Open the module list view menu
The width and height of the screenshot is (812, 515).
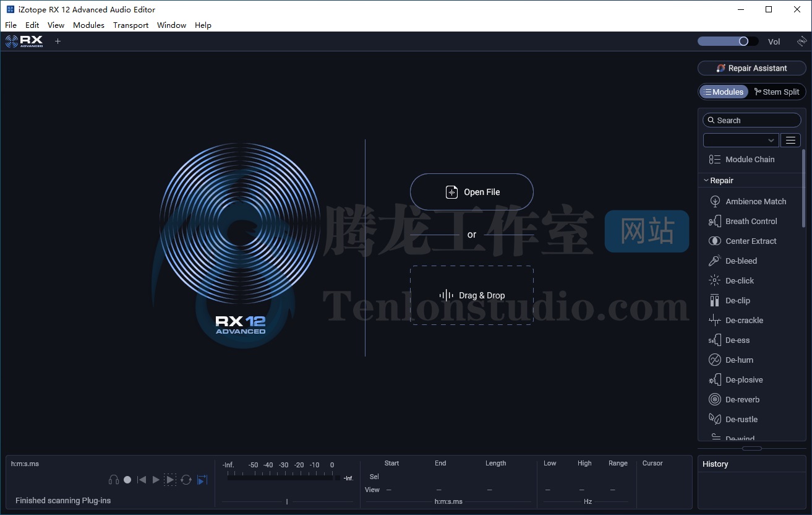pyautogui.click(x=790, y=140)
